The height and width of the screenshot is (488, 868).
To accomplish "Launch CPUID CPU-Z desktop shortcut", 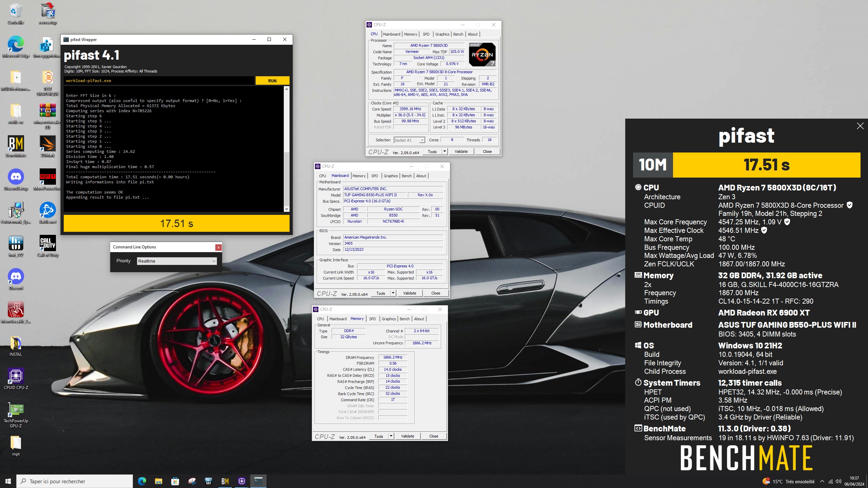I will 16,379.
